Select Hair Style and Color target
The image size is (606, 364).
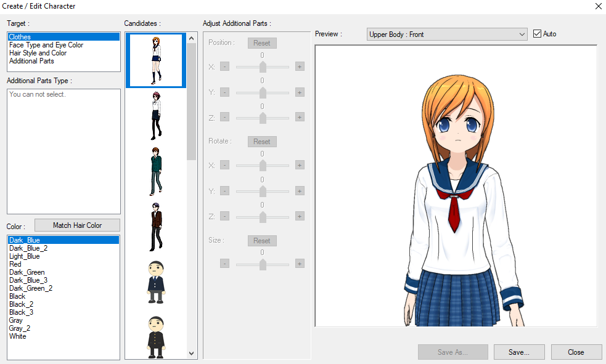(x=63, y=53)
